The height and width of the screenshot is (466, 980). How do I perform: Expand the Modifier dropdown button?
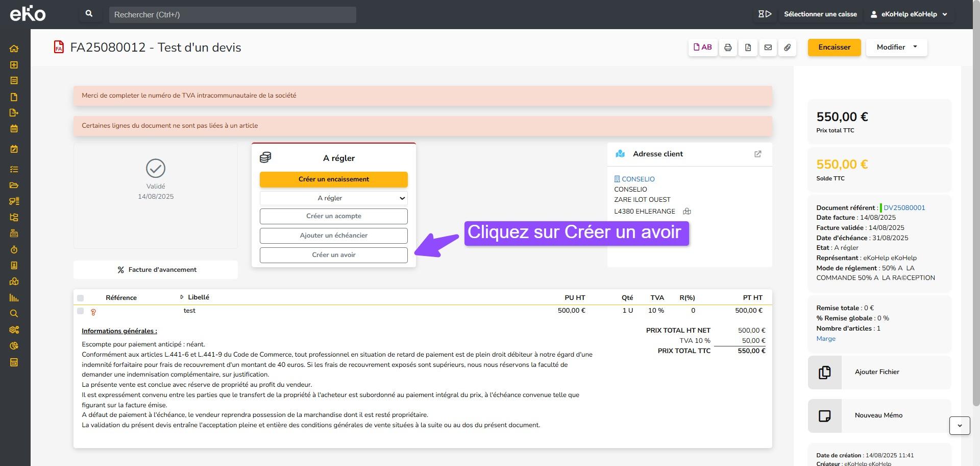tap(896, 48)
